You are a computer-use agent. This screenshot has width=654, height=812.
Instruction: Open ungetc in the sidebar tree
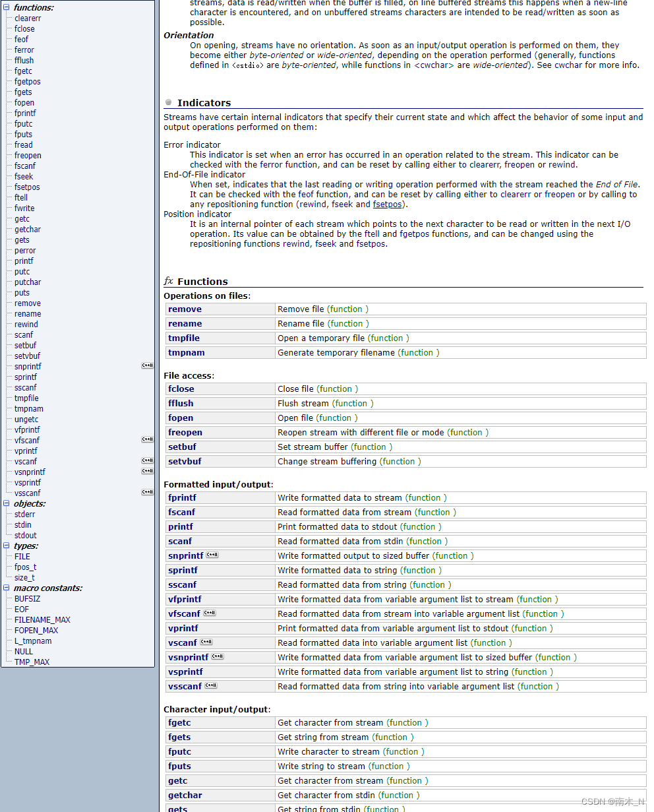coord(26,420)
